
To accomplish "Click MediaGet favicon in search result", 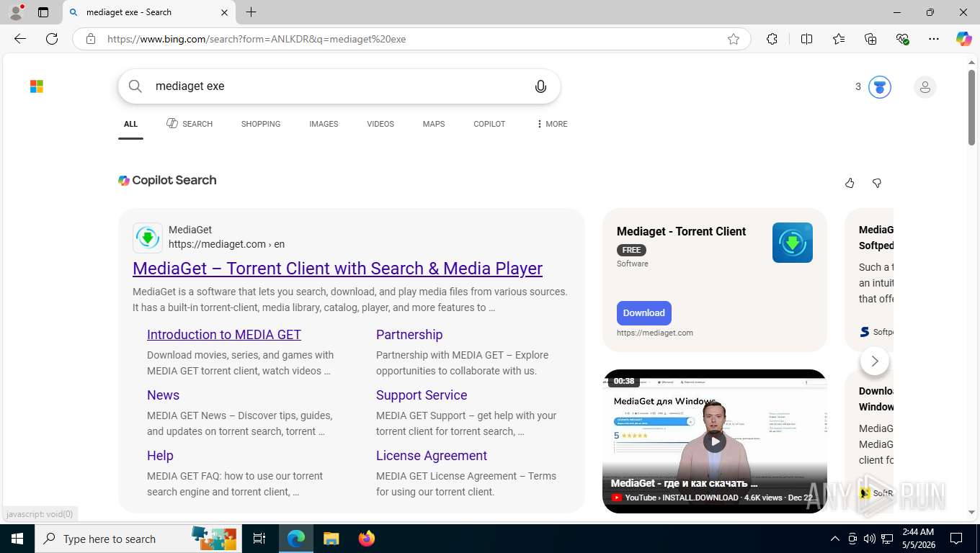I will tap(148, 238).
